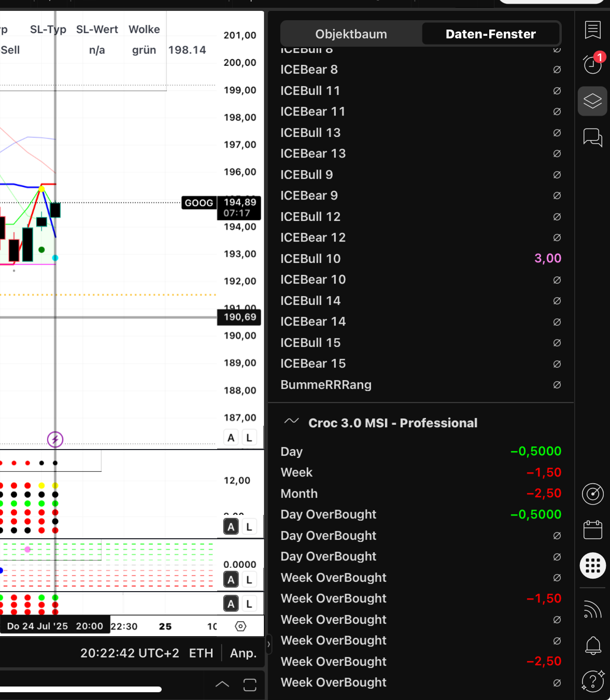This screenshot has height=700, width=610.
Task: Open the UTC+2 timezone menu
Action: click(130, 653)
